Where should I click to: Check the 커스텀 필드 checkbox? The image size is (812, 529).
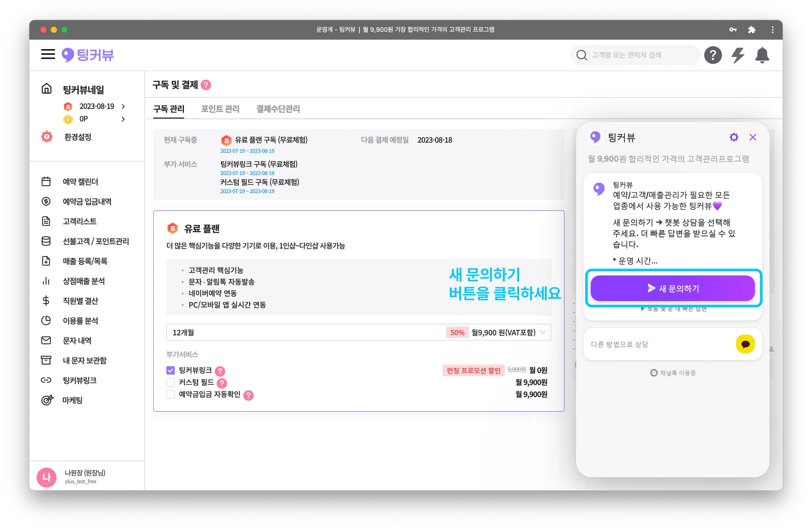(x=170, y=382)
